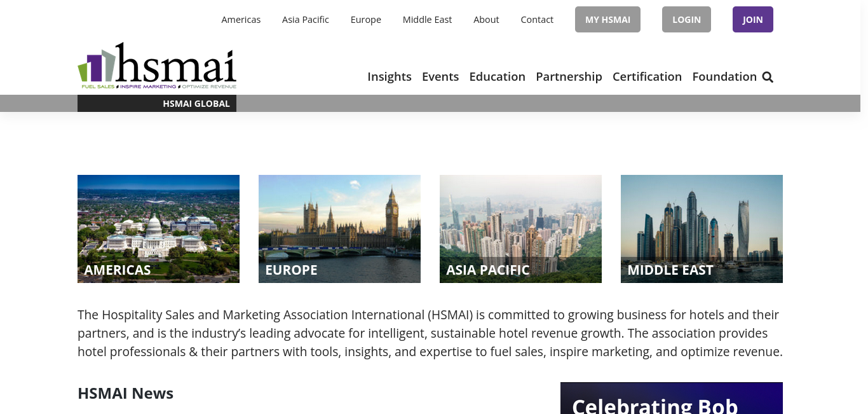Open Middle East in the top bar
The height and width of the screenshot is (414, 868).
click(x=427, y=20)
